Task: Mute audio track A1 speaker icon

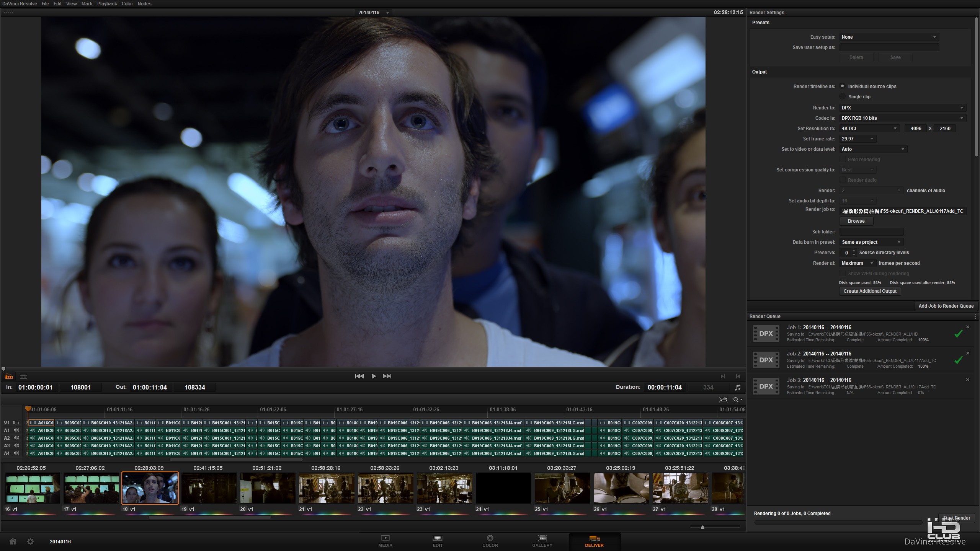Action: pyautogui.click(x=16, y=430)
